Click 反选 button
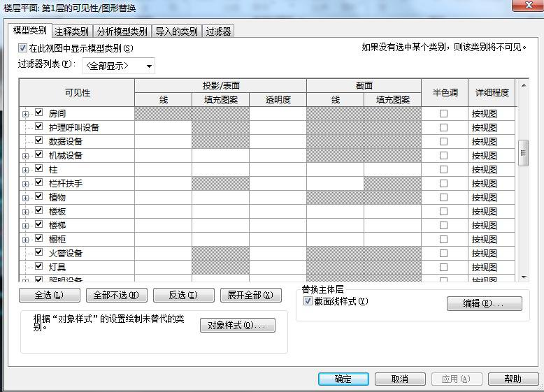544x392 pixels. click(183, 296)
